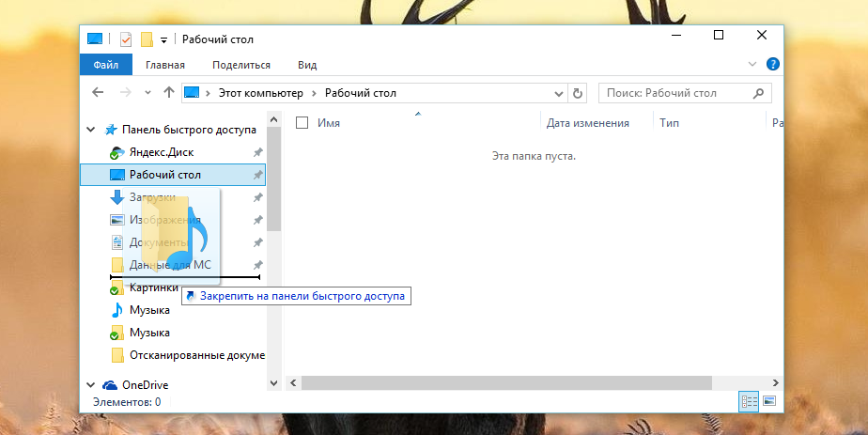Click the pin icon next to Рабочий стол
Screen dimensions: 868x435
click(258, 175)
